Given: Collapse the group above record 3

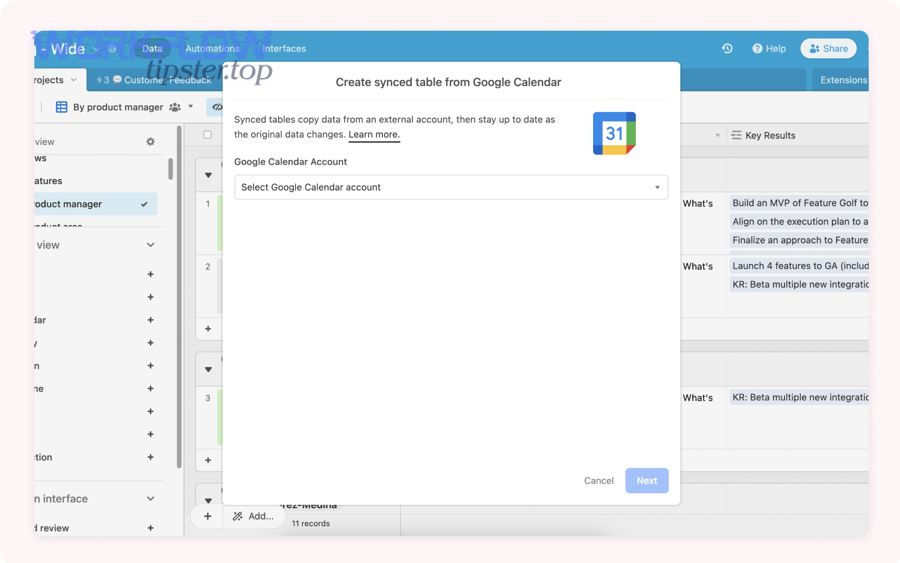Looking at the screenshot, I should pyautogui.click(x=208, y=370).
